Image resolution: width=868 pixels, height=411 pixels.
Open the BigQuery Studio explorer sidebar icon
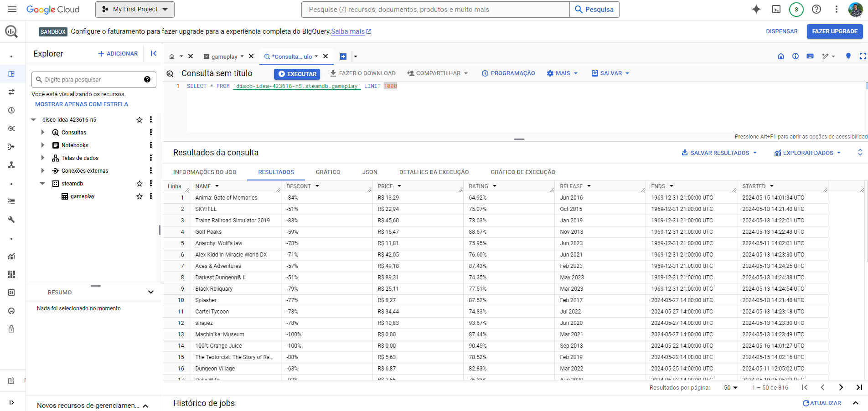pos(11,74)
